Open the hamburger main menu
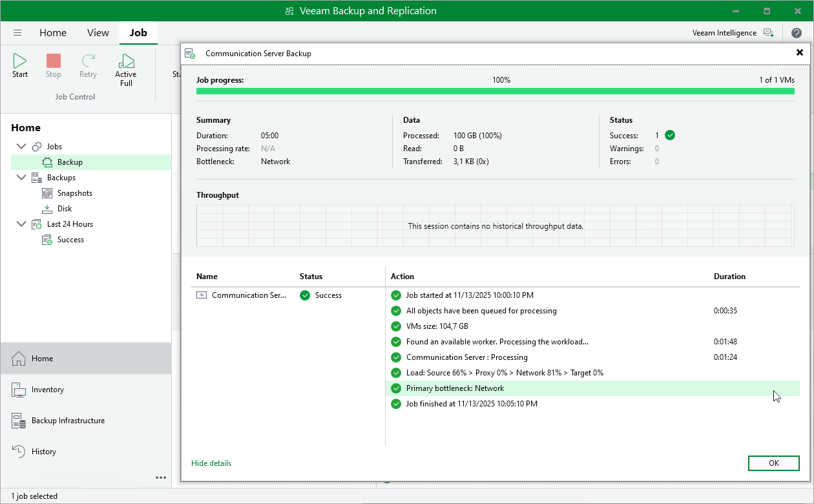The height and width of the screenshot is (504, 814). coord(17,33)
